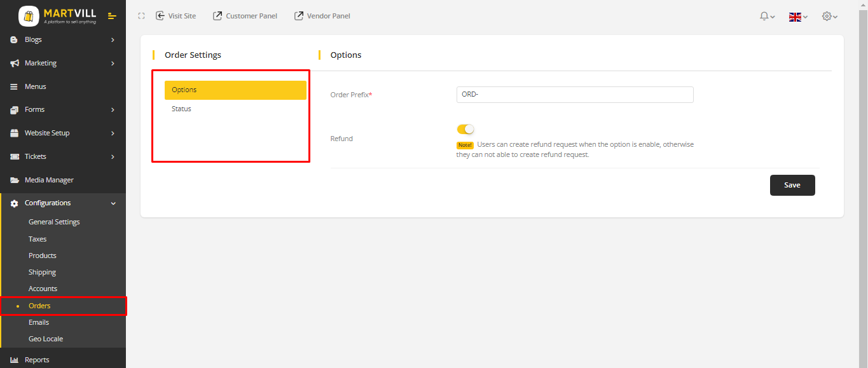The image size is (868, 368).
Task: Open General Settings in Configurations
Action: [54, 222]
